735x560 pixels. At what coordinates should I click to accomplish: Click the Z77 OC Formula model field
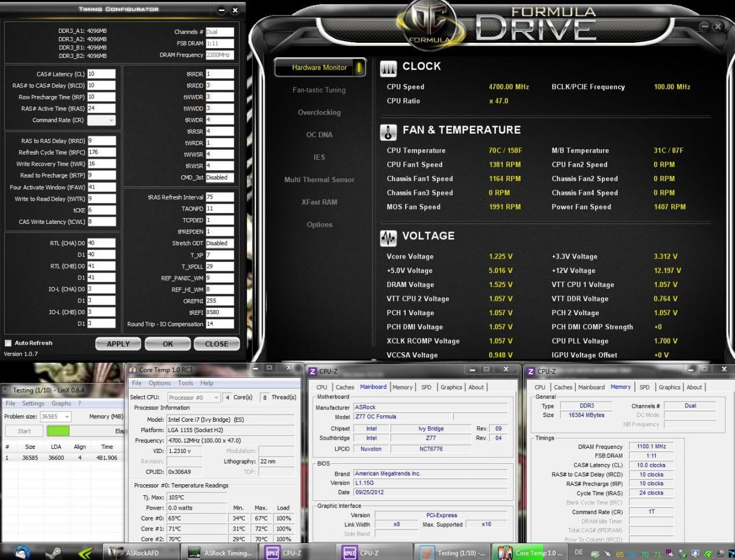[x=402, y=417]
